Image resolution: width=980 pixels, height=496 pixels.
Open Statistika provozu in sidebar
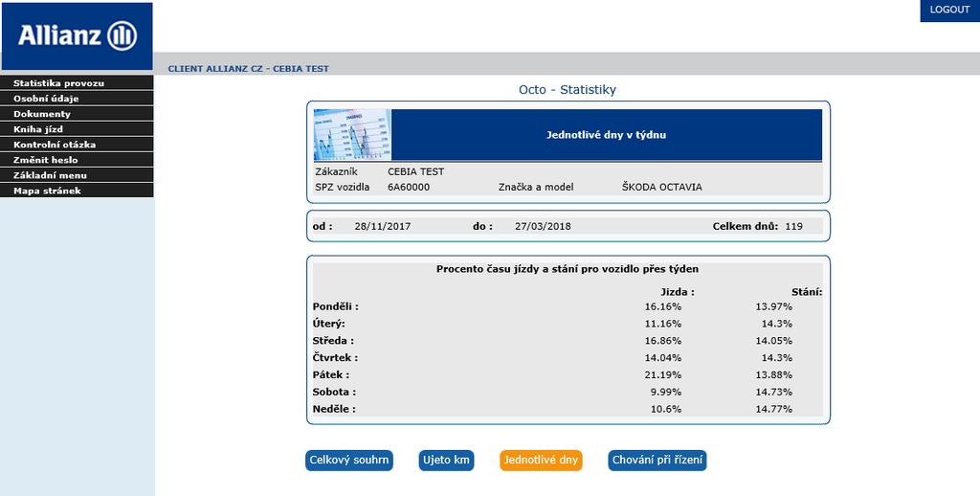pyautogui.click(x=77, y=83)
